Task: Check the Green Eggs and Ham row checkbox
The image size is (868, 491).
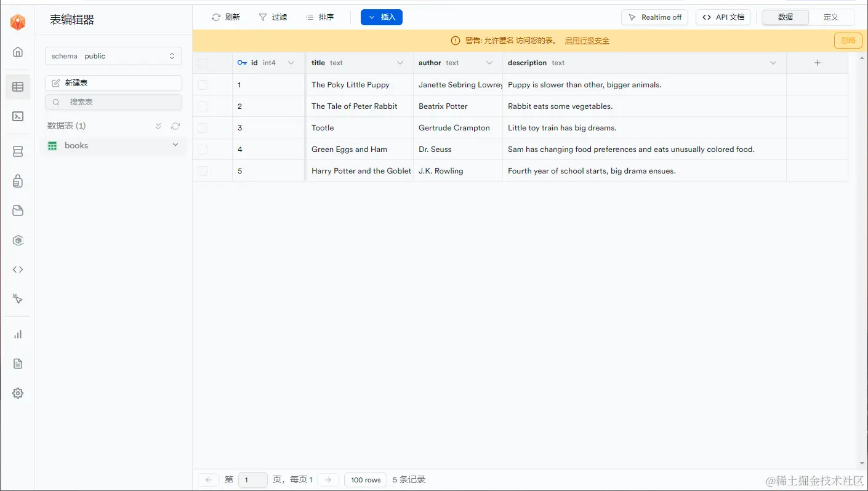Action: [x=203, y=150]
